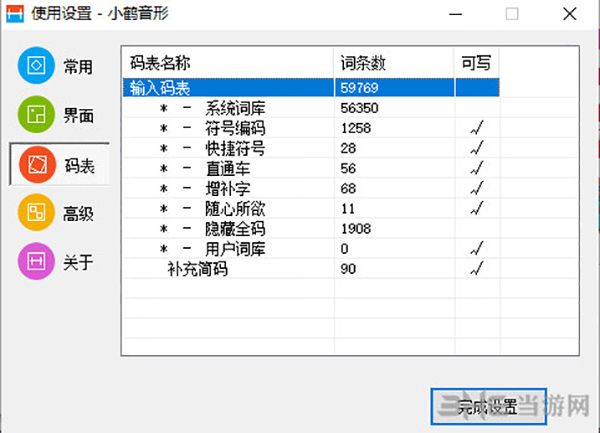Click the writable checkmark for 用户词库
This screenshot has height=433, width=600.
click(477, 249)
